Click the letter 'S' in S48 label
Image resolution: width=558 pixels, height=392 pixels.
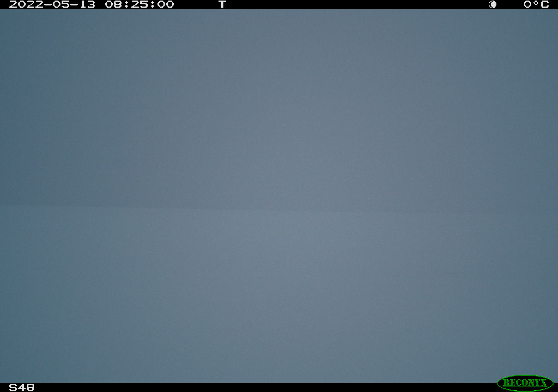point(13,387)
